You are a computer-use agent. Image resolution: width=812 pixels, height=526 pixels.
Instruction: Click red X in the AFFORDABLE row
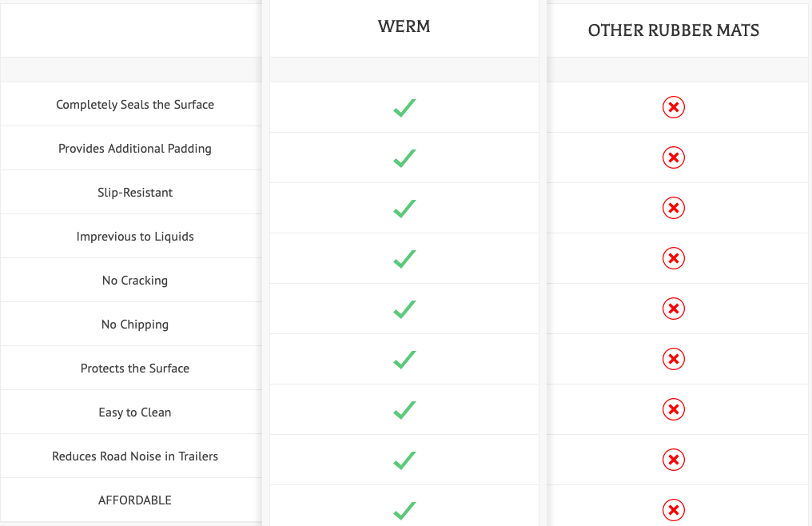(673, 510)
